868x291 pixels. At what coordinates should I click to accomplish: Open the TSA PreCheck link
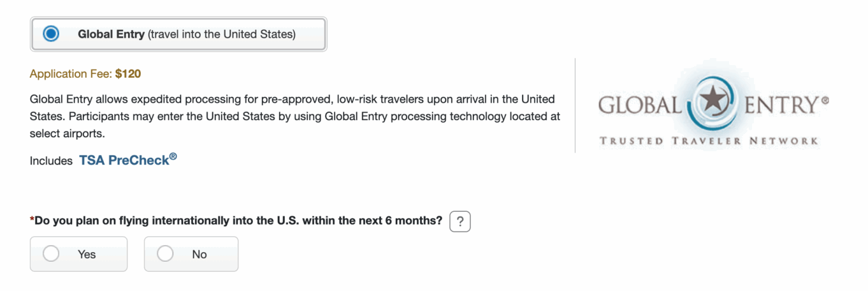point(127,160)
